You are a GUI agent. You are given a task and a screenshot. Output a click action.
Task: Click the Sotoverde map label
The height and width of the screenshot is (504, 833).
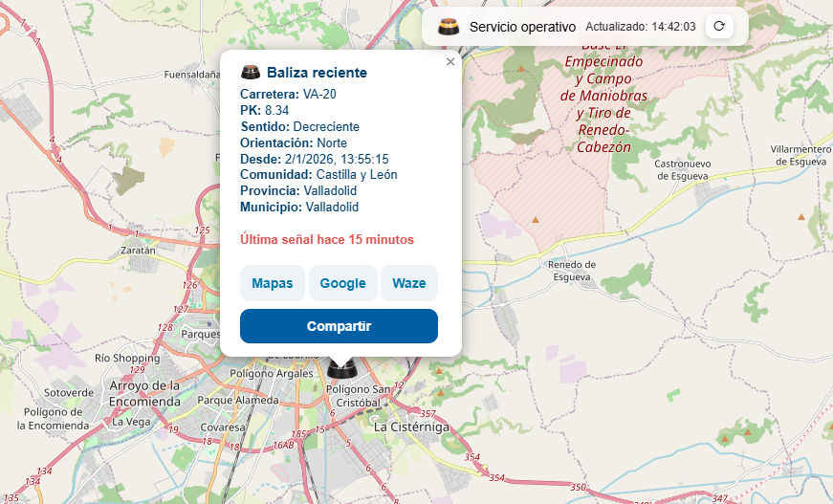click(x=69, y=393)
